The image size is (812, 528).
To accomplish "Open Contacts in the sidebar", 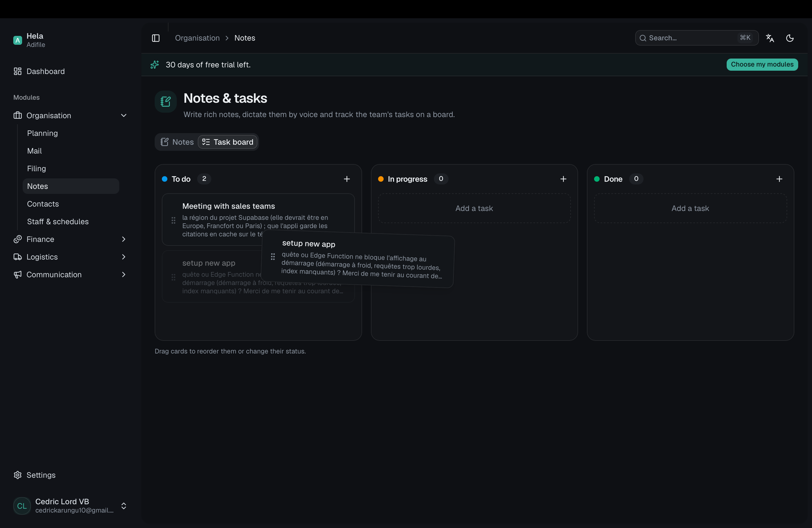I will point(71,204).
